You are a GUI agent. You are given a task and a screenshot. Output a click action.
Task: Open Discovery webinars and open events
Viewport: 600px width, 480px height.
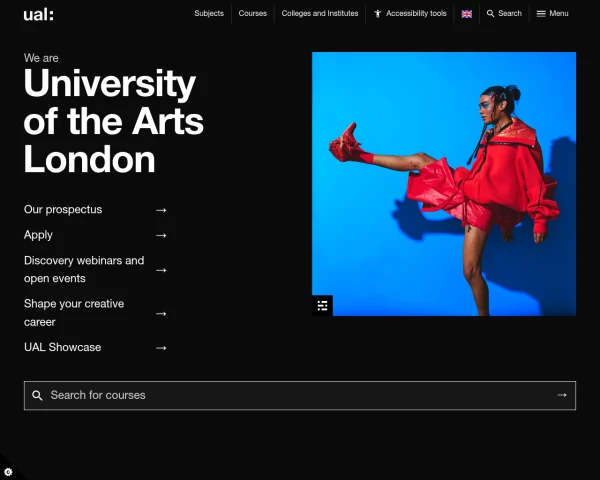[x=84, y=269]
